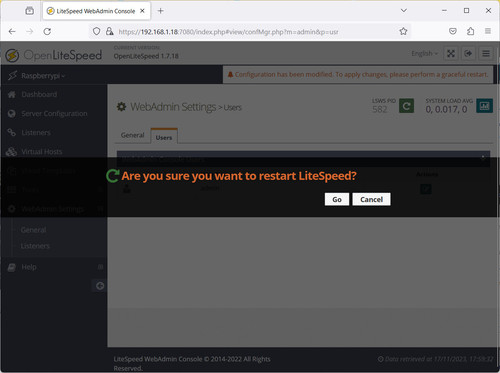Click the Help book icon in sidebar

12,267
